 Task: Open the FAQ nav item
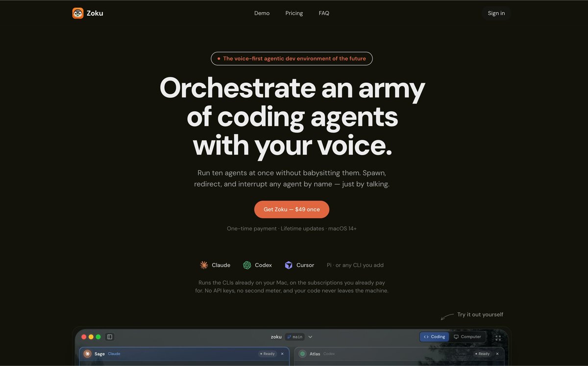point(324,13)
